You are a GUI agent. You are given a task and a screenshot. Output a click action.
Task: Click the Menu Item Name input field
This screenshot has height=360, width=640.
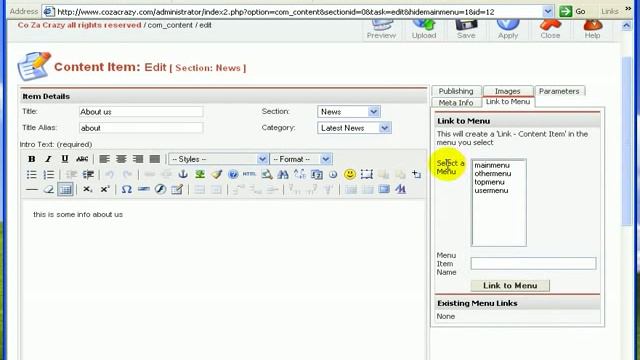(x=533, y=263)
